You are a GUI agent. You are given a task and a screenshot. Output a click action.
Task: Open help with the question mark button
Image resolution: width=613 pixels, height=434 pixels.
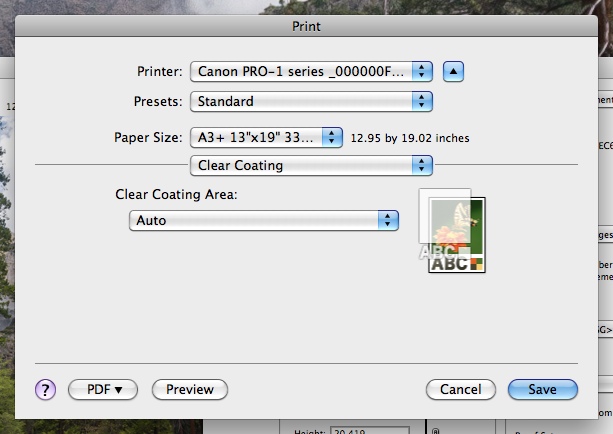46,390
